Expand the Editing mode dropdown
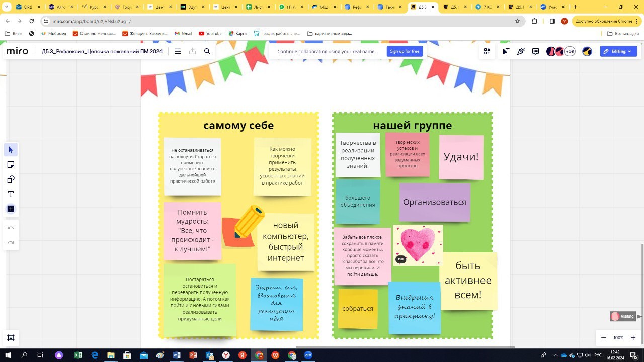 tap(618, 51)
